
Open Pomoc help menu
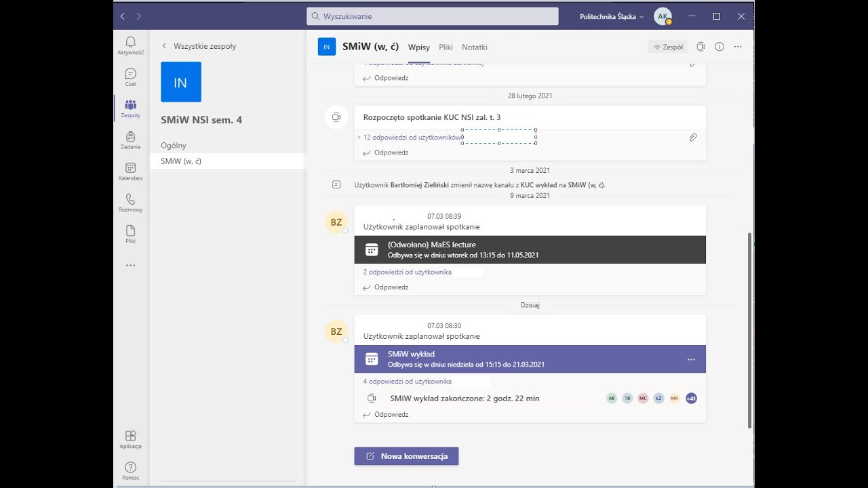[130, 470]
